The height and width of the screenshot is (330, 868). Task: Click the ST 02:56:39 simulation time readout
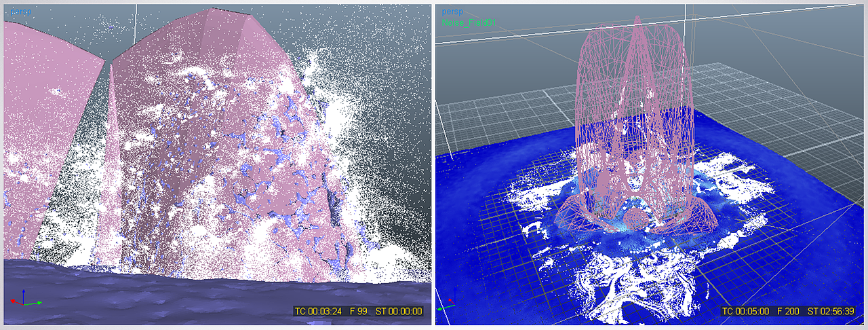831,312
